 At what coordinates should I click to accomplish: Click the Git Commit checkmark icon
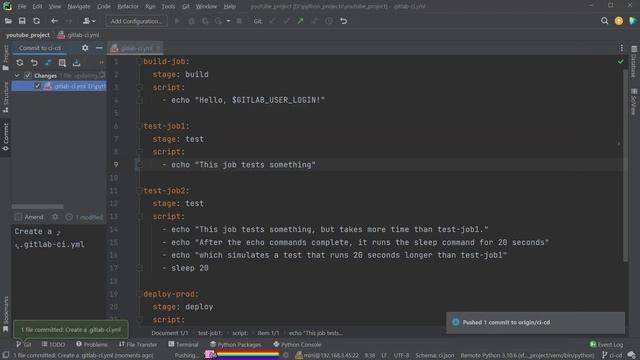pyautogui.click(x=287, y=21)
